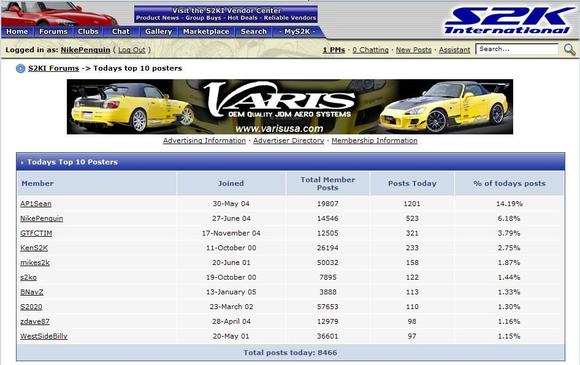Open AP1Sean member profile
The width and height of the screenshot is (580, 365).
[36, 204]
